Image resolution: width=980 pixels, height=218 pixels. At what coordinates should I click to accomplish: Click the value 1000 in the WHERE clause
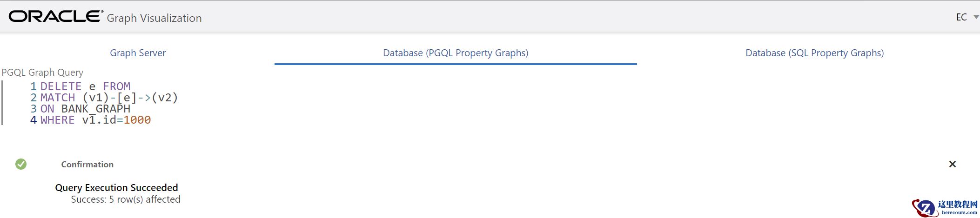click(137, 120)
